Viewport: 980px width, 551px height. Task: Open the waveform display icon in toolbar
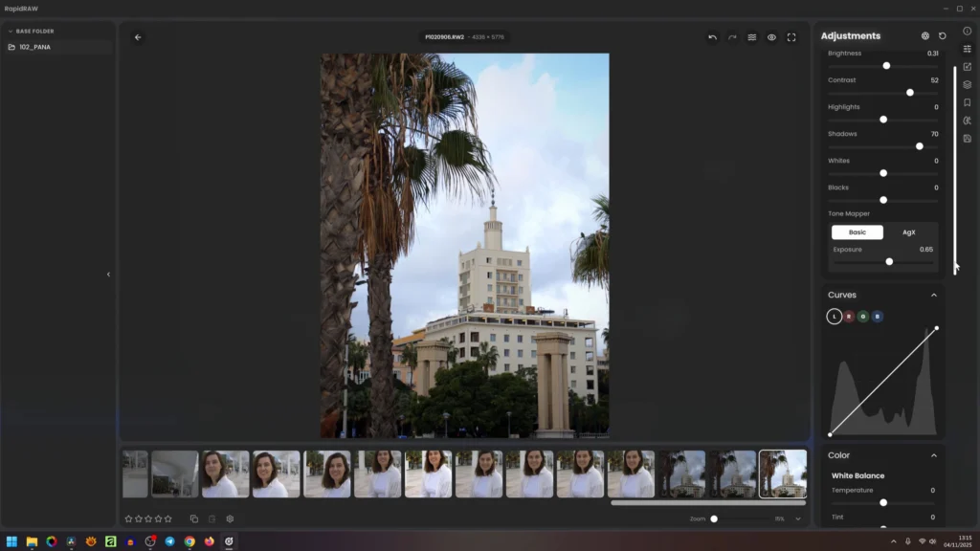pos(752,37)
